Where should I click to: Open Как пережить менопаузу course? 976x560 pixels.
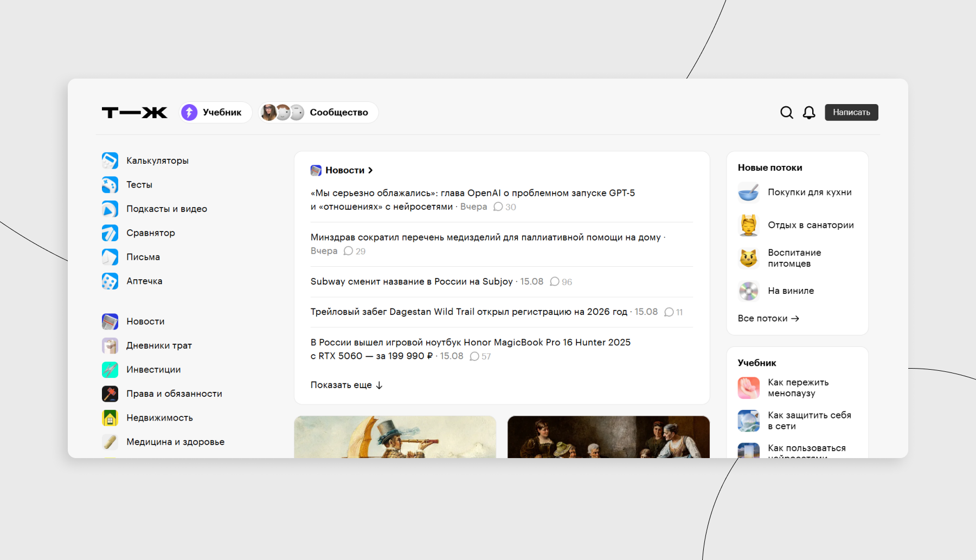point(798,388)
